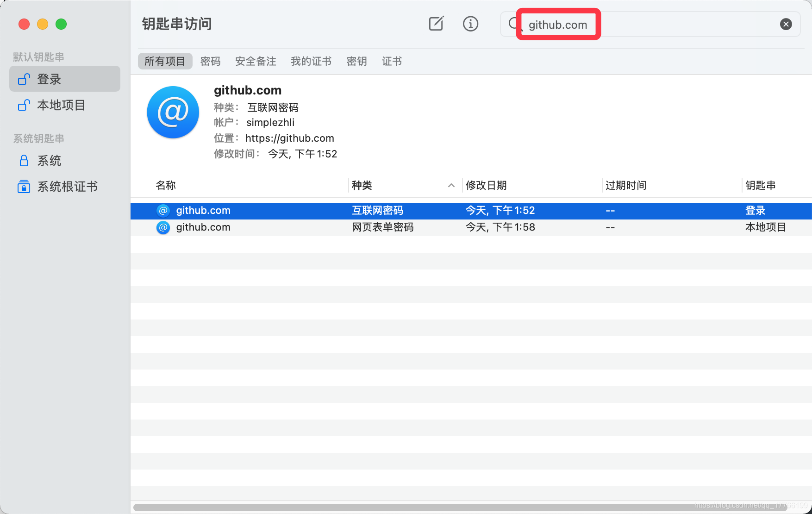The height and width of the screenshot is (514, 812).
Task: Create a new keychain item with compose icon
Action: 436,24
